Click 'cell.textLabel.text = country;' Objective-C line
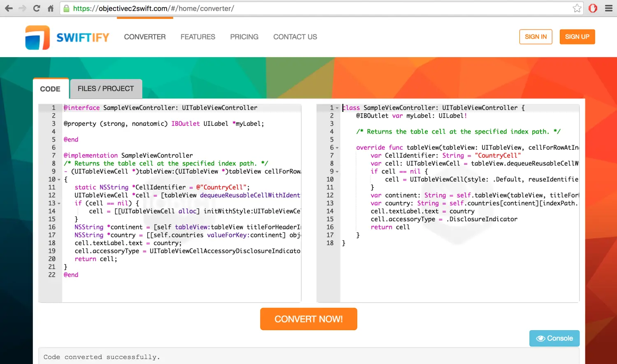617x364 pixels. (x=128, y=243)
